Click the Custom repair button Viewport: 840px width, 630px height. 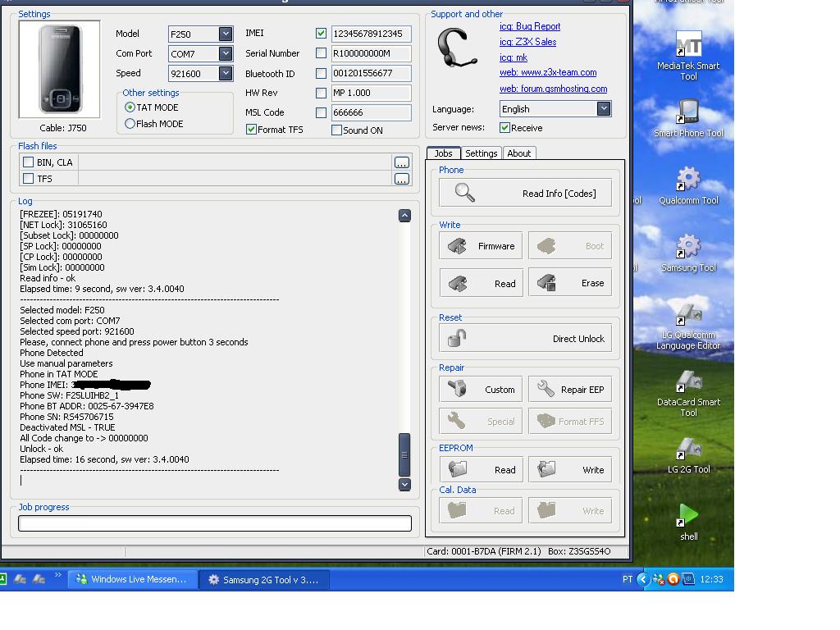point(481,390)
